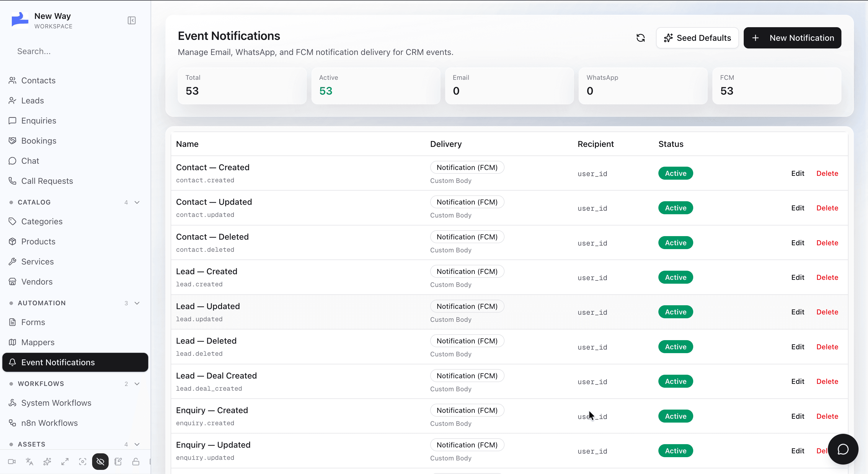Click the screenshot focus icon in the bottom toolbar
The height and width of the screenshot is (474, 868).
click(x=83, y=462)
